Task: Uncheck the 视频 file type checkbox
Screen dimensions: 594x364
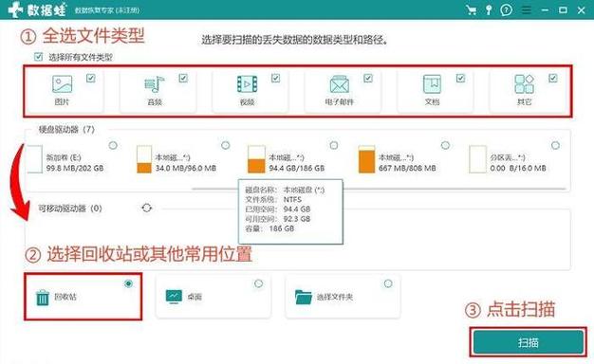Action: click(276, 78)
